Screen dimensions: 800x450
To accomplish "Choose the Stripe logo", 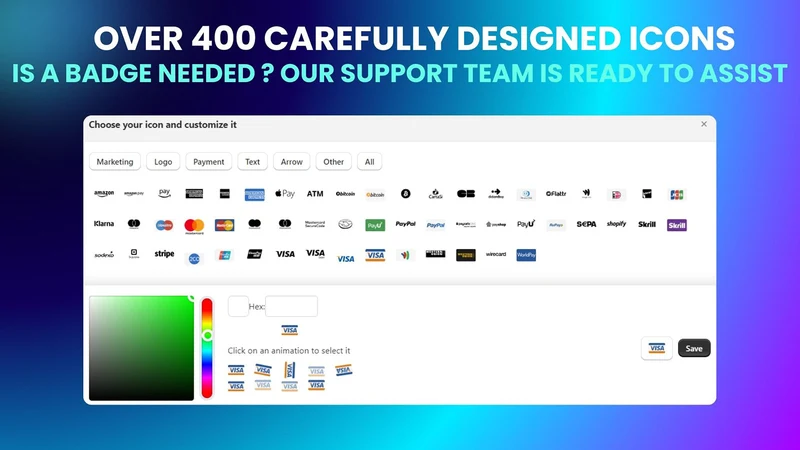I will pos(164,254).
